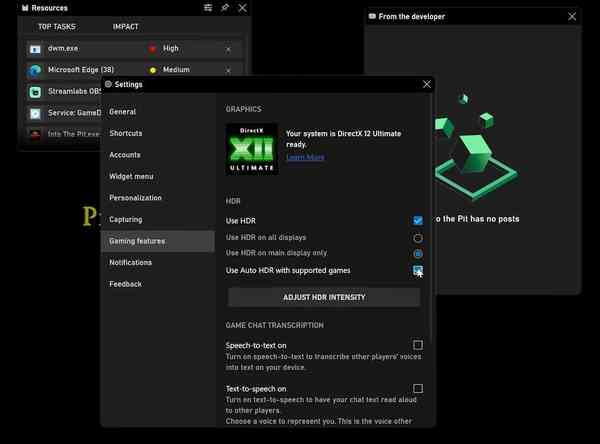Click the DirectX 12 Ultimate logo
This screenshot has width=600, height=444.
pos(252,149)
